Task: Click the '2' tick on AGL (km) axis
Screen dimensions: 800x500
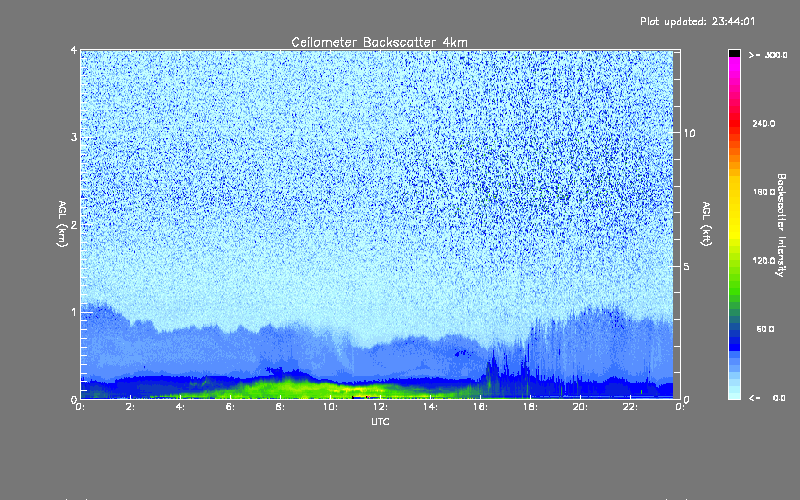Action: 74,224
